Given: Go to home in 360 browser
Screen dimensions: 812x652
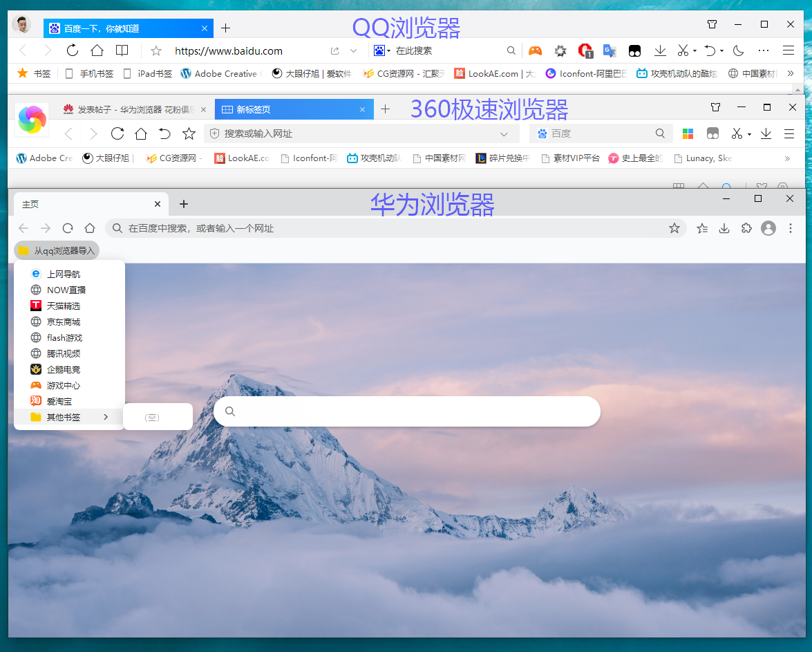Looking at the screenshot, I should click(x=141, y=133).
